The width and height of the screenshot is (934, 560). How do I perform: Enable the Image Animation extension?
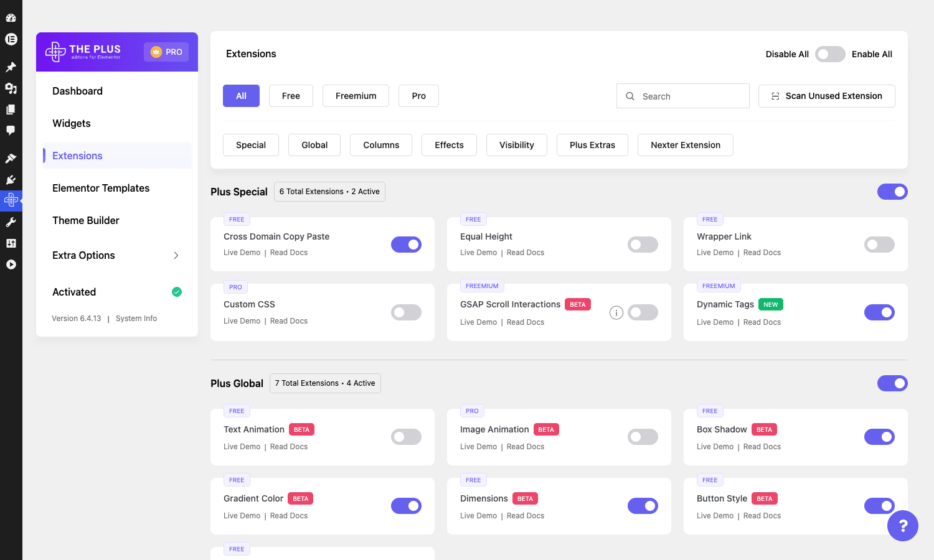(x=643, y=437)
